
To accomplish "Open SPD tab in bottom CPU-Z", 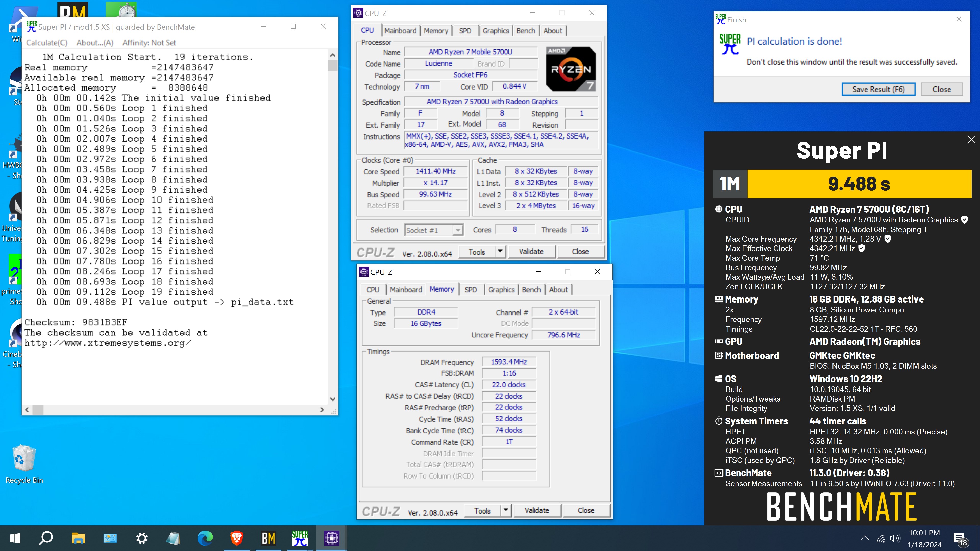I will [x=471, y=289].
